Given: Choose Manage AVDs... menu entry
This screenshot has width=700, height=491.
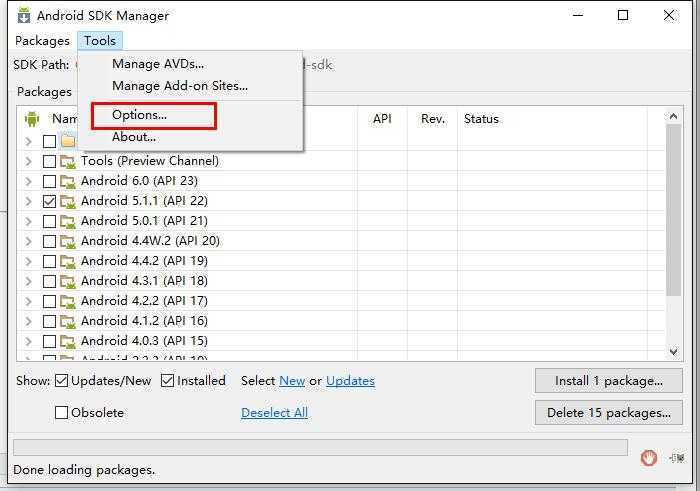Looking at the screenshot, I should tap(158, 64).
